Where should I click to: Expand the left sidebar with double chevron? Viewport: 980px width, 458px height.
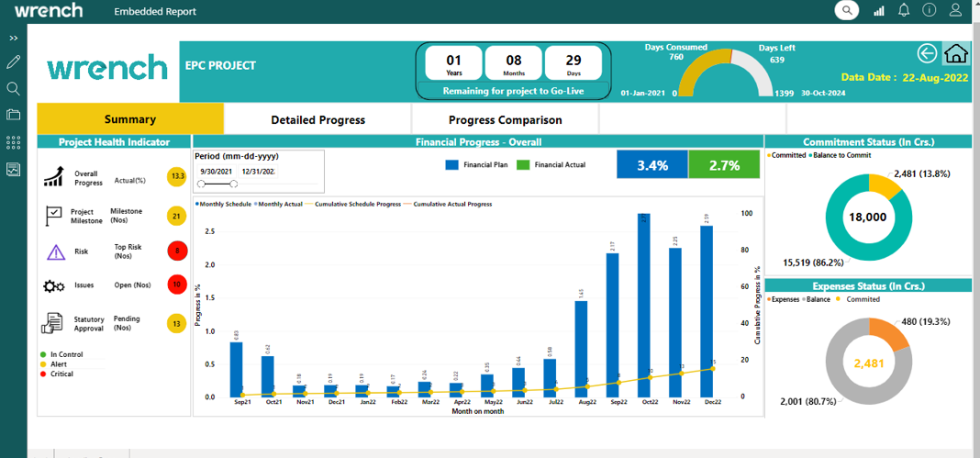pos(13,39)
